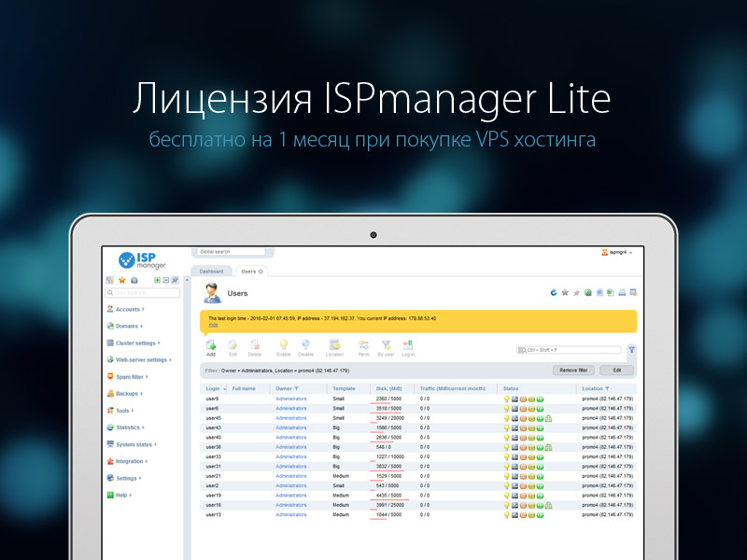Image resolution: width=747 pixels, height=560 pixels.
Task: Expand the Backups sidebar section
Action: tap(125, 394)
